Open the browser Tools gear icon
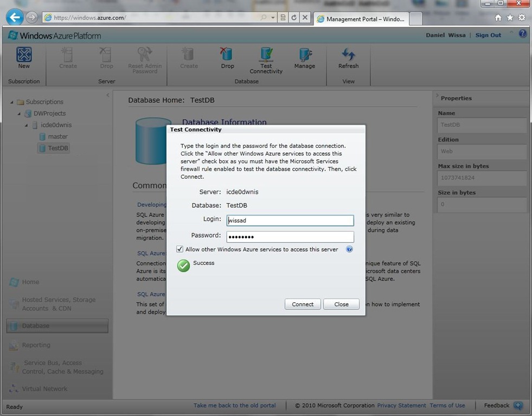The height and width of the screenshot is (416, 532). 522,18
